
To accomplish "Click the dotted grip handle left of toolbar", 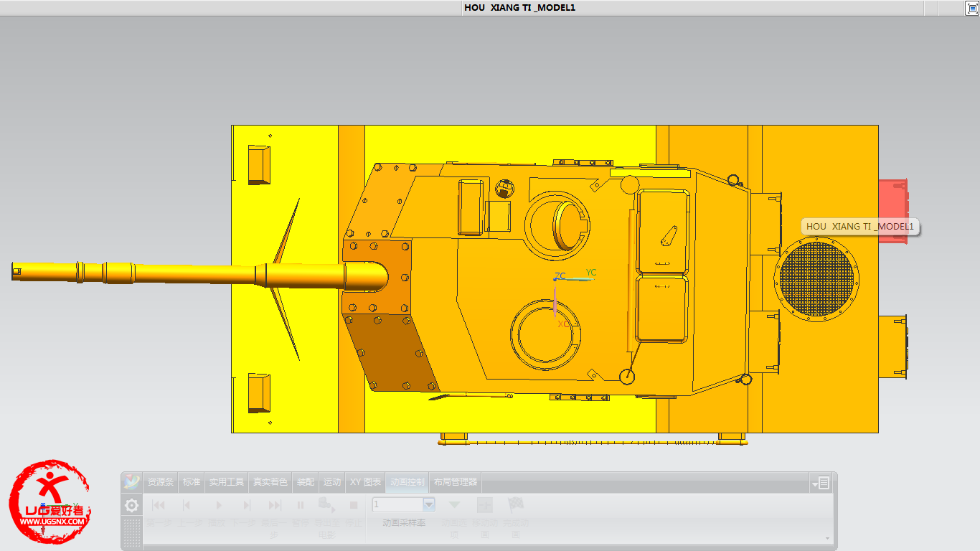I will coord(132,533).
